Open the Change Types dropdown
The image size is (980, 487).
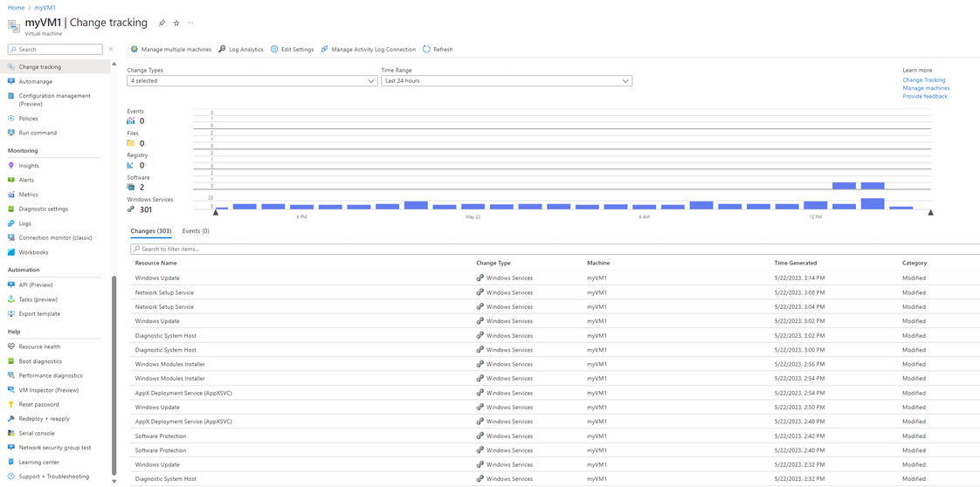click(x=252, y=81)
